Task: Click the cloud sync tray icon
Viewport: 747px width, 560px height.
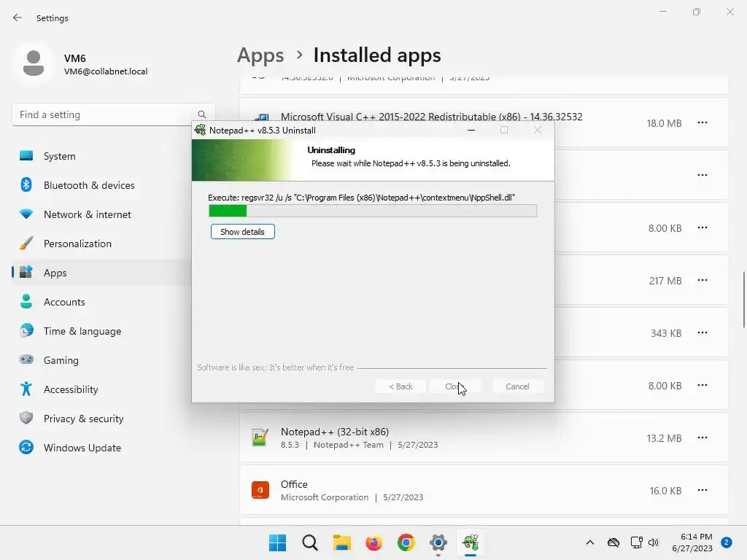Action: pos(614,542)
